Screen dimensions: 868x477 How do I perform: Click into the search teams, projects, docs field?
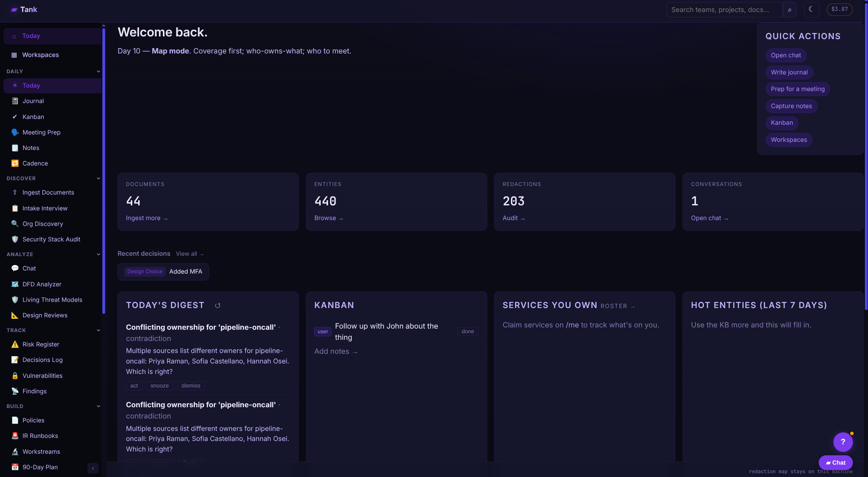point(724,10)
